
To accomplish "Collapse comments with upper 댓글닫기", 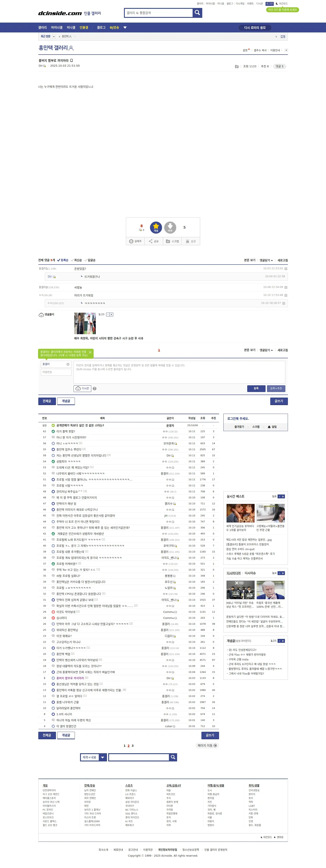I will [x=266, y=260].
